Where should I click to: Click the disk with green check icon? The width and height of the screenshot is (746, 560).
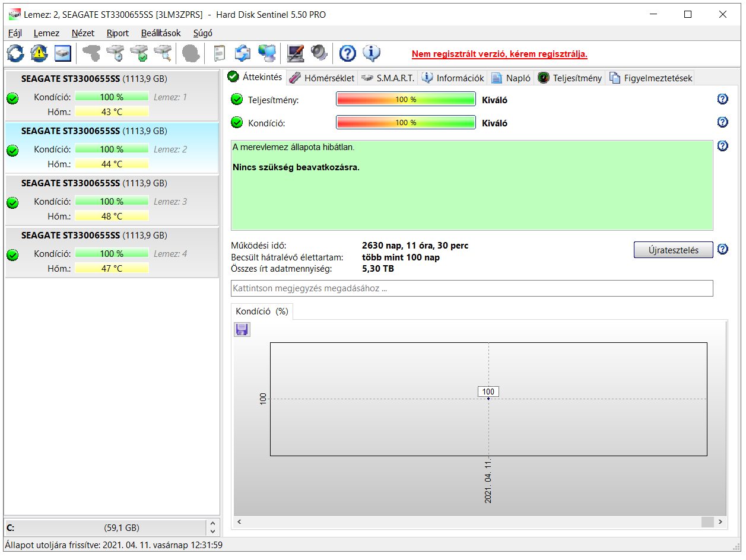139,53
